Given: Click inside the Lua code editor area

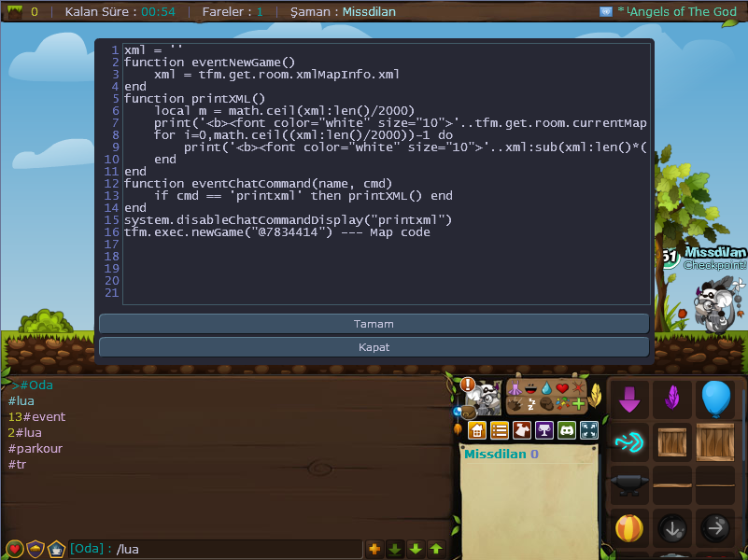Looking at the screenshot, I should [387, 174].
